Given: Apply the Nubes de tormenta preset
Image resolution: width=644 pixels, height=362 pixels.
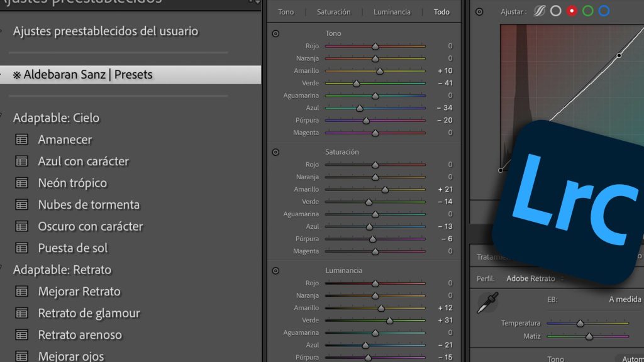Looking at the screenshot, I should [x=89, y=205].
